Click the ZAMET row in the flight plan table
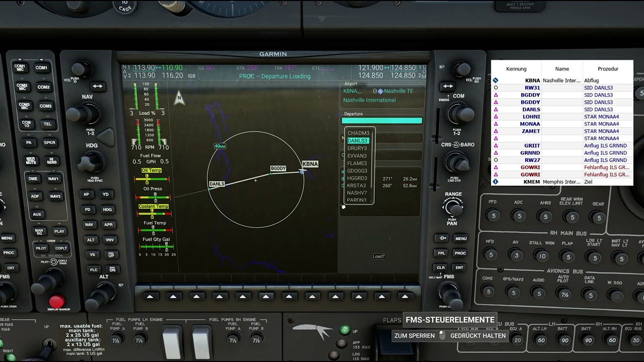Image resolution: width=644 pixels, height=362 pixels. tap(562, 131)
